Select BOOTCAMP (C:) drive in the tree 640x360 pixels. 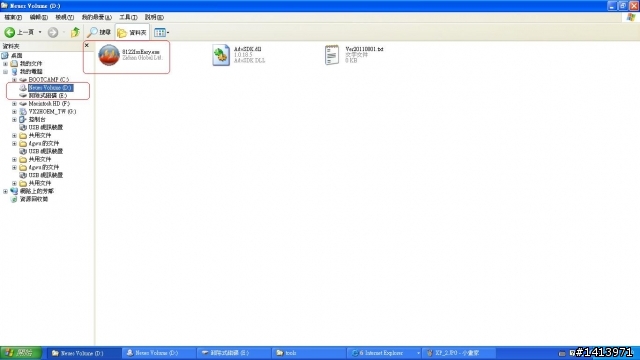click(49, 80)
